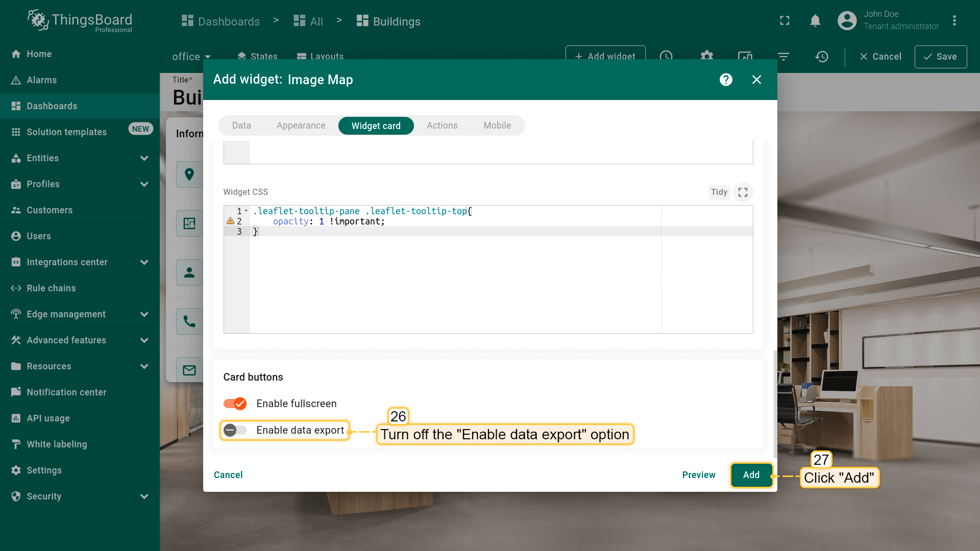Image resolution: width=980 pixels, height=551 pixels.
Task: Expand Widget CSS editor to fullscreen
Action: (743, 192)
